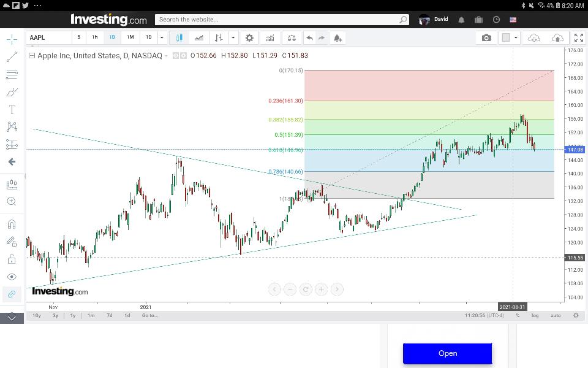Switch to the 1y range
This screenshot has height=368, width=588.
click(x=73, y=315)
